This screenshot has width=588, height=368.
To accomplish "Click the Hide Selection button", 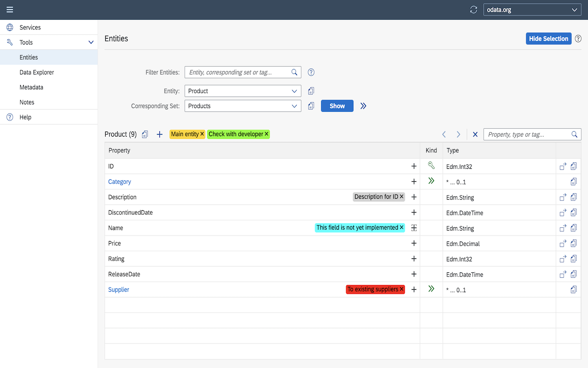I will (x=548, y=39).
